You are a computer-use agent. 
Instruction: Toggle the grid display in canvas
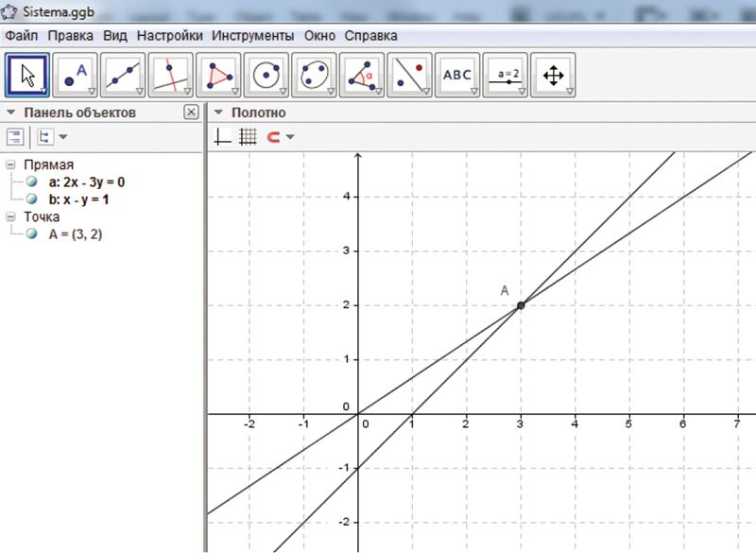point(248,137)
